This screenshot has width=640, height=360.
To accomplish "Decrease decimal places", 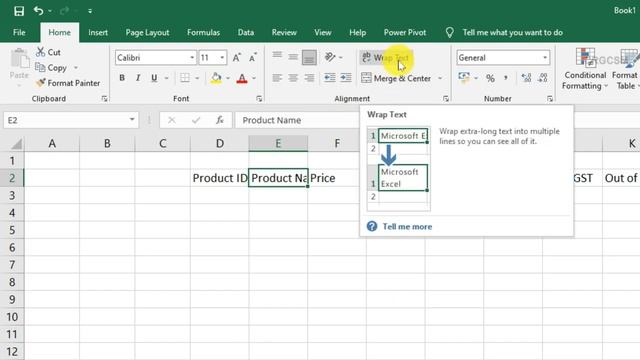I will (542, 78).
